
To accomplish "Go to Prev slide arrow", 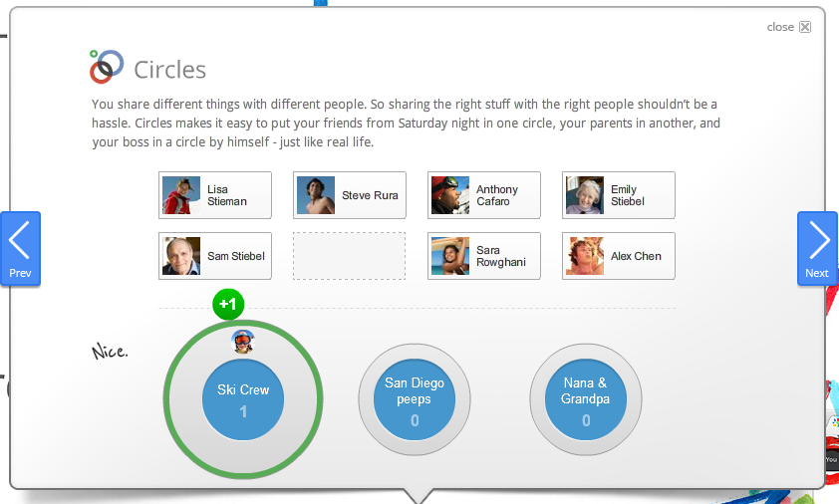I will [x=20, y=248].
